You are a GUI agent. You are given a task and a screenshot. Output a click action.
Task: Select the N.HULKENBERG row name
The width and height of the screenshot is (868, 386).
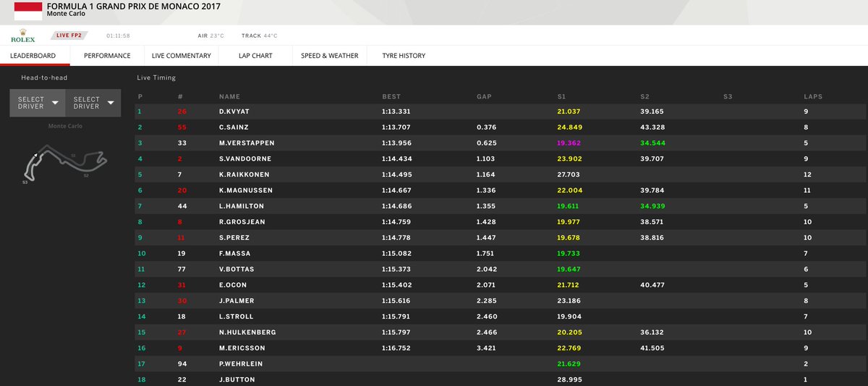[247, 332]
